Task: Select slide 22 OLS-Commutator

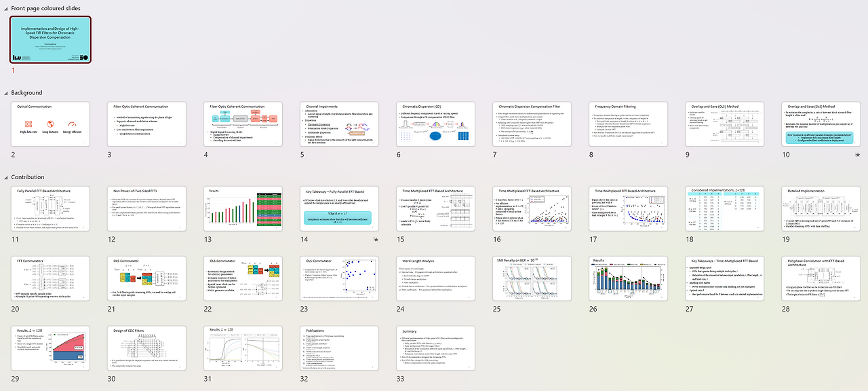Action: click(243, 278)
